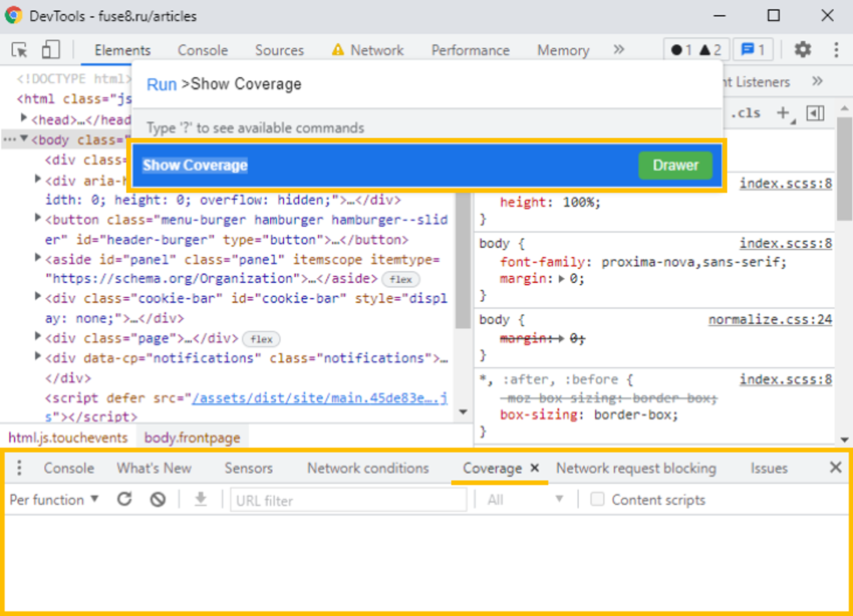Toggle the flex badge on the page div
The width and height of the screenshot is (853, 616).
pyautogui.click(x=261, y=339)
